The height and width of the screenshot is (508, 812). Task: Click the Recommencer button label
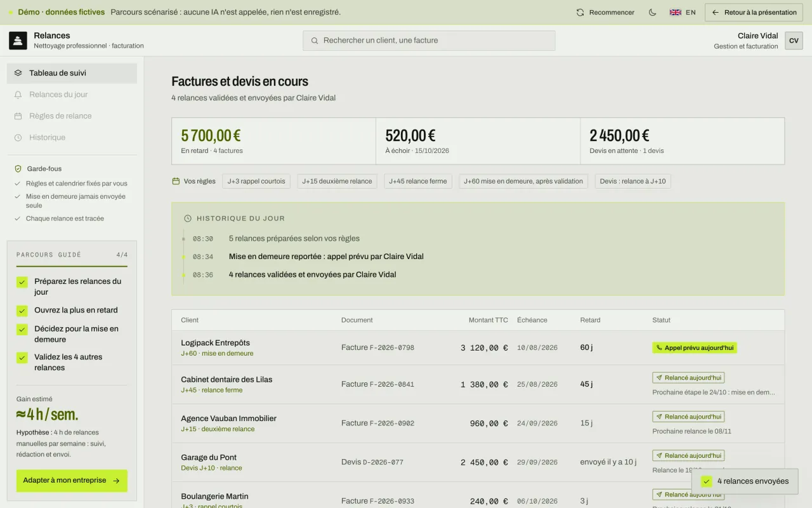point(612,12)
